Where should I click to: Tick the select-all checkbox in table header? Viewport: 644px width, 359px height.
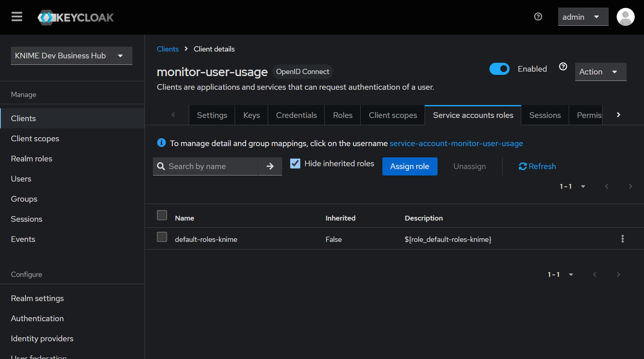tap(162, 215)
